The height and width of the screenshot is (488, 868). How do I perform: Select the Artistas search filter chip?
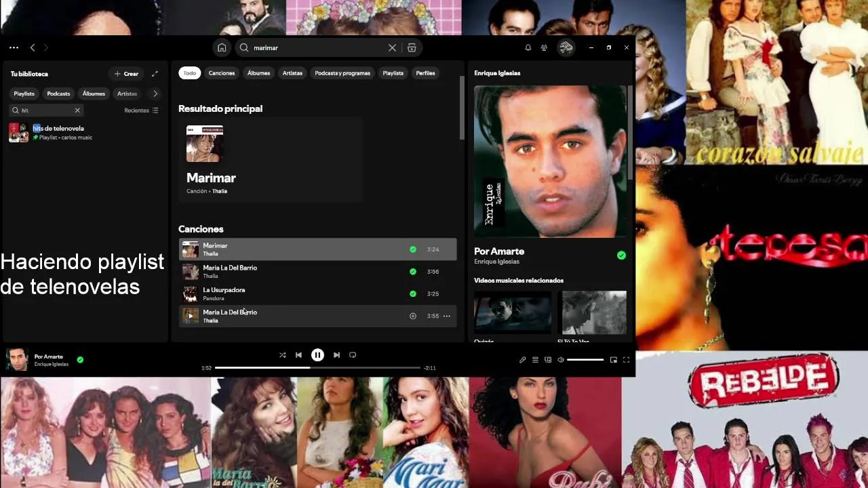292,73
